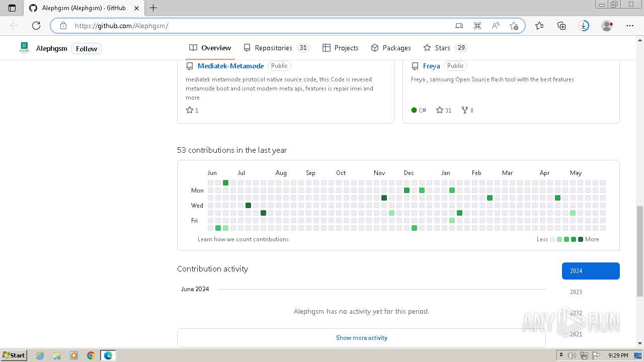Click the site info padlock icon
The height and width of the screenshot is (362, 644).
click(x=63, y=26)
